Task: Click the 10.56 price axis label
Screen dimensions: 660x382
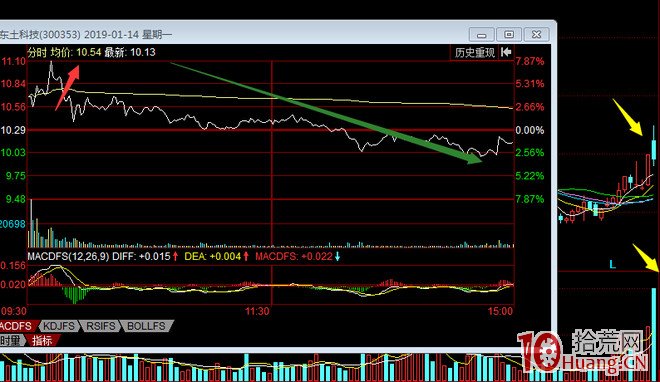Action: [13, 107]
